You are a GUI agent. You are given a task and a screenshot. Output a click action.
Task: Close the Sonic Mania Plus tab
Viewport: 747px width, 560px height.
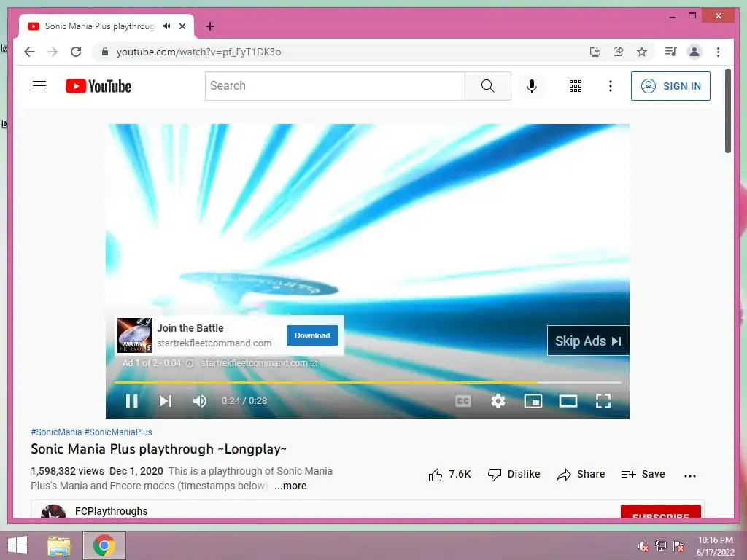[182, 26]
